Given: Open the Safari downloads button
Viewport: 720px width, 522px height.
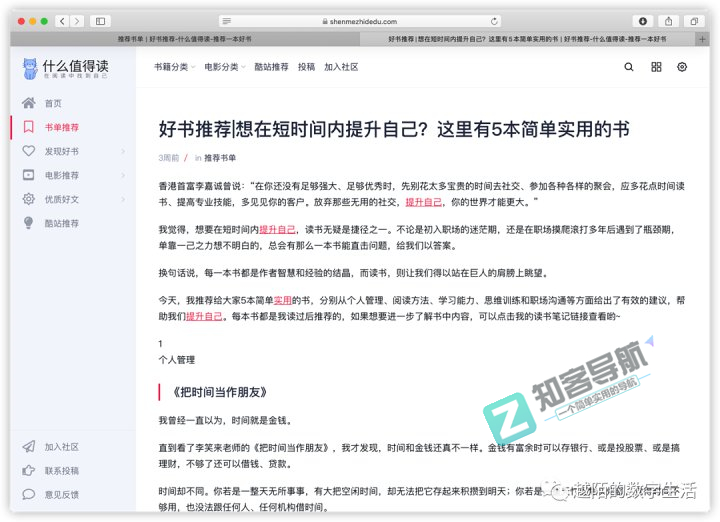Looking at the screenshot, I should (x=643, y=21).
